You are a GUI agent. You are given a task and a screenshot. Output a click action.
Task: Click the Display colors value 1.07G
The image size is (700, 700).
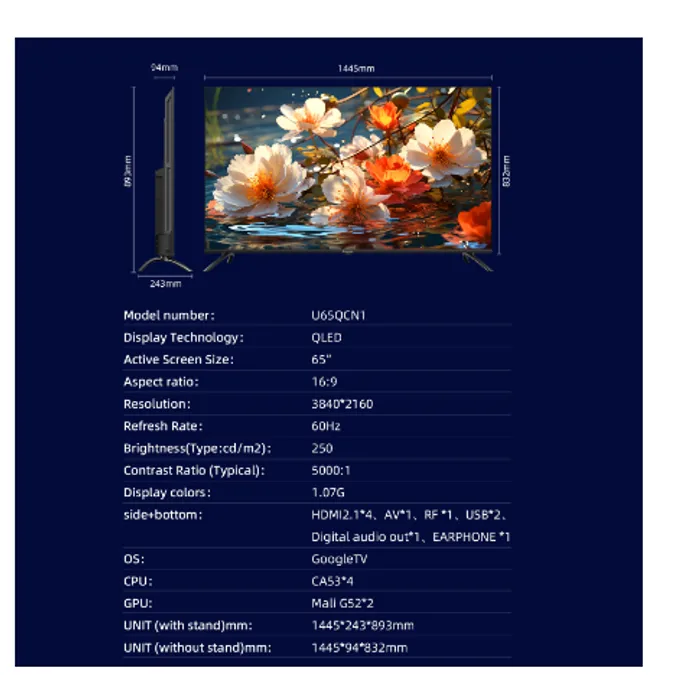coord(327,492)
